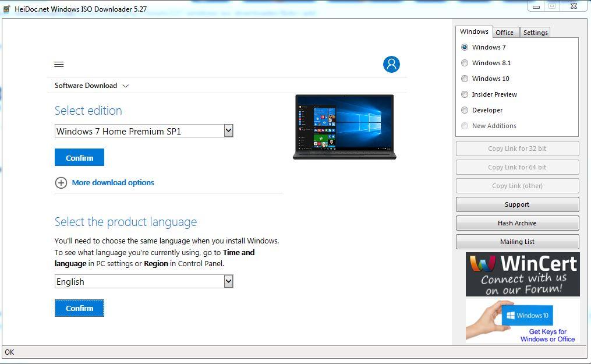Open the Settings tab
591x364 pixels.
[535, 33]
